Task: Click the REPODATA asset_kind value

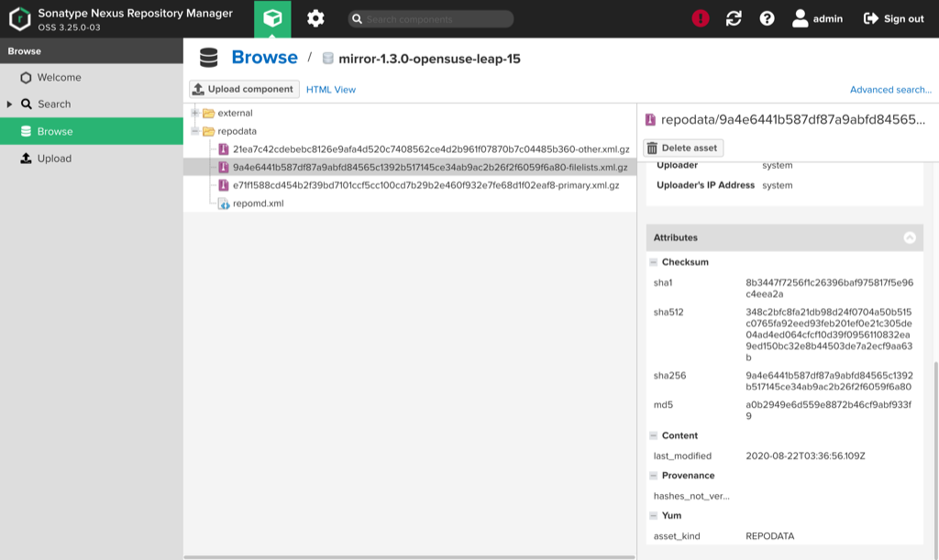Action: click(769, 536)
